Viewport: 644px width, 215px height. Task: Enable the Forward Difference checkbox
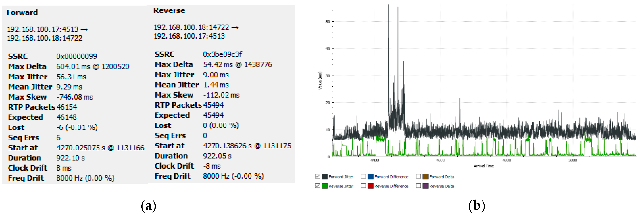pyautogui.click(x=363, y=176)
